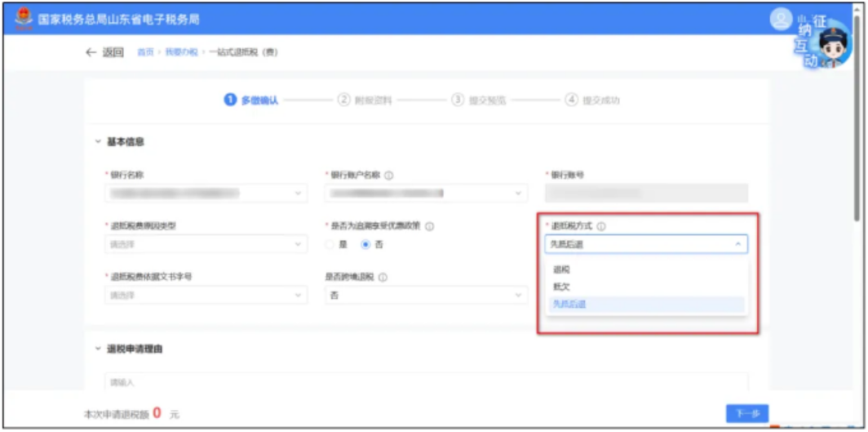Select the 是 radio button
This screenshot has height=432, width=868.
[x=330, y=244]
